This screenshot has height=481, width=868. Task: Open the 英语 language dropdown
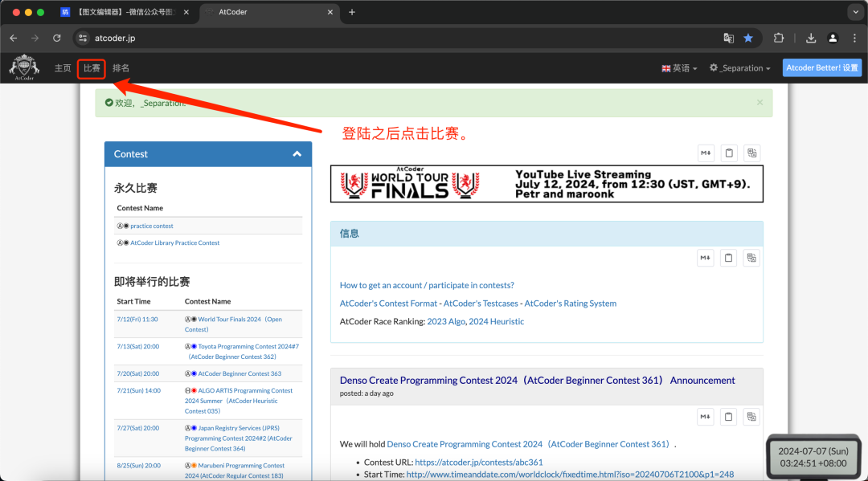coord(679,67)
